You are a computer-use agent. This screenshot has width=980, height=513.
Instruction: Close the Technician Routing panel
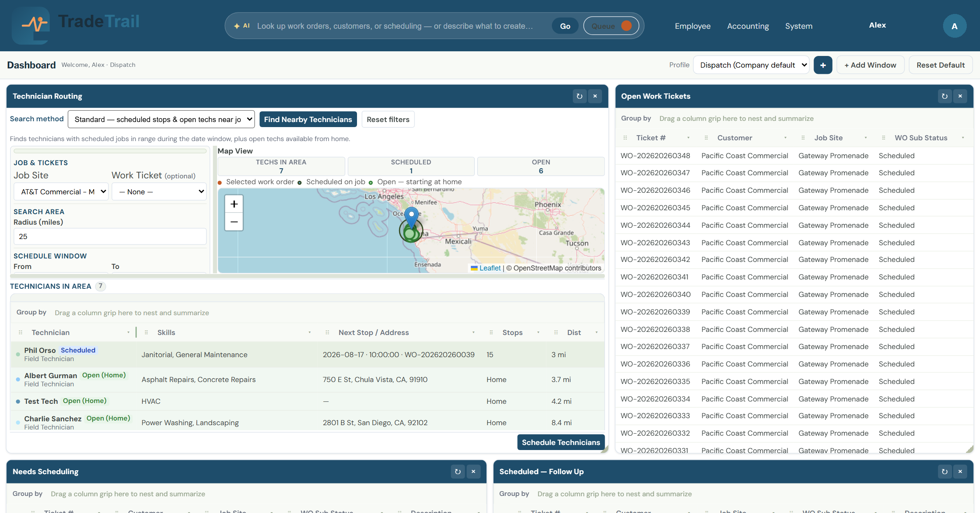[x=595, y=96]
